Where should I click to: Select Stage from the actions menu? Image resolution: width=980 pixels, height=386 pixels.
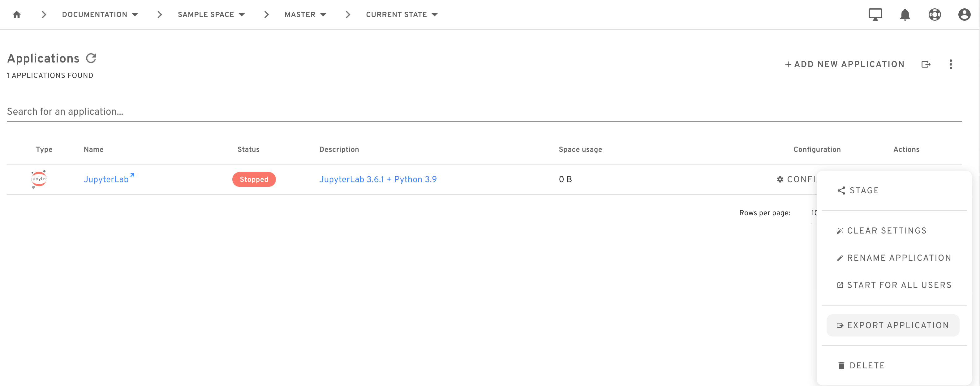click(858, 191)
